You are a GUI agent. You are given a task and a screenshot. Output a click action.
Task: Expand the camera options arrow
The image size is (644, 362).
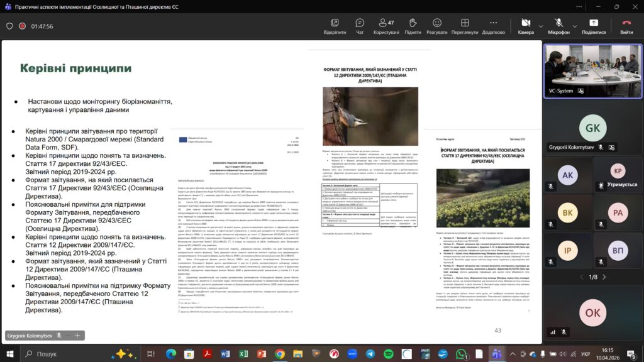click(x=541, y=26)
